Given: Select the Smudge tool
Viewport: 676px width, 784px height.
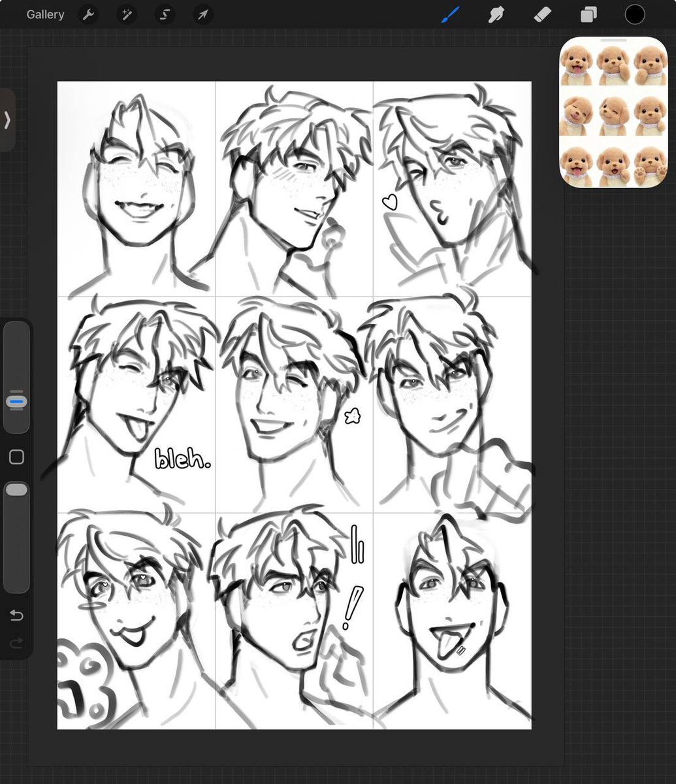Looking at the screenshot, I should point(496,14).
